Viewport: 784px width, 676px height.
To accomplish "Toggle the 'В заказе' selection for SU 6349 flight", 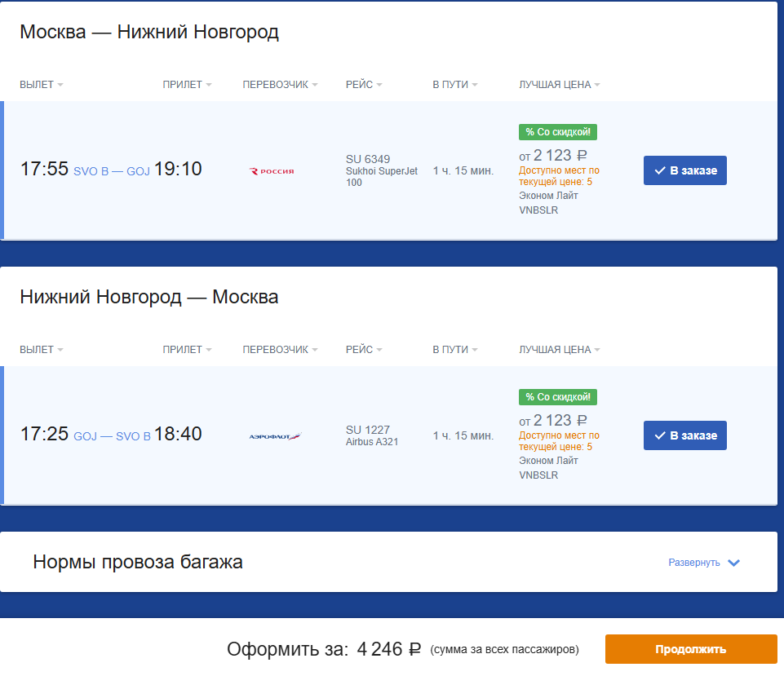I will (685, 170).
